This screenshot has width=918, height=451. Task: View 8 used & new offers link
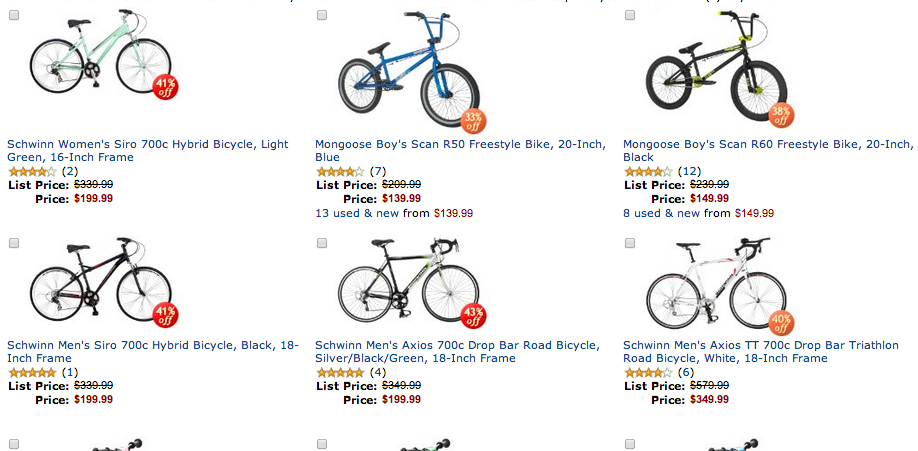click(675, 213)
